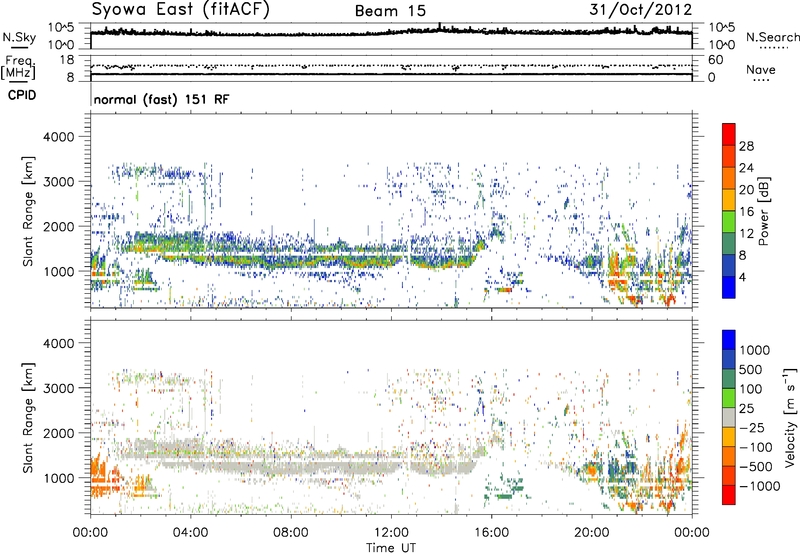Image resolution: width=800 pixels, height=554 pixels.
Task: Click the '16:00' time axis label
Action: [x=491, y=533]
